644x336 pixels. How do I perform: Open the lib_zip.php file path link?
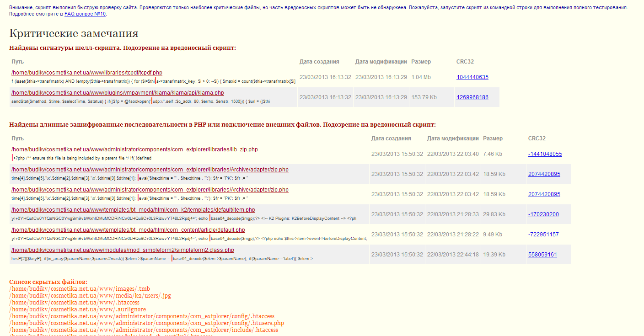pyautogui.click(x=134, y=149)
